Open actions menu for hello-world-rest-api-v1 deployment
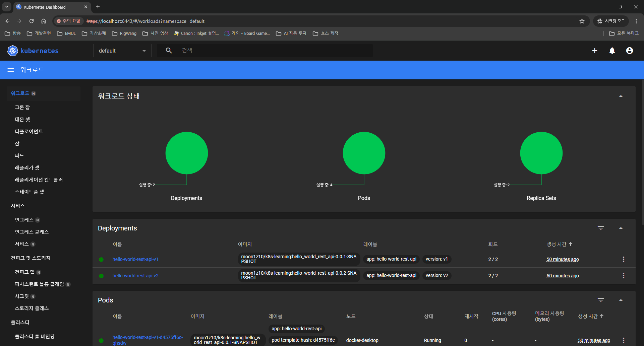 [624, 259]
